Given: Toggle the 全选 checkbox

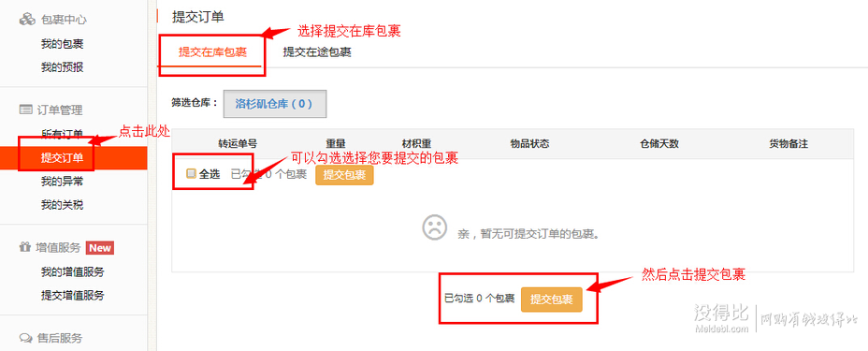Looking at the screenshot, I should pyautogui.click(x=191, y=174).
